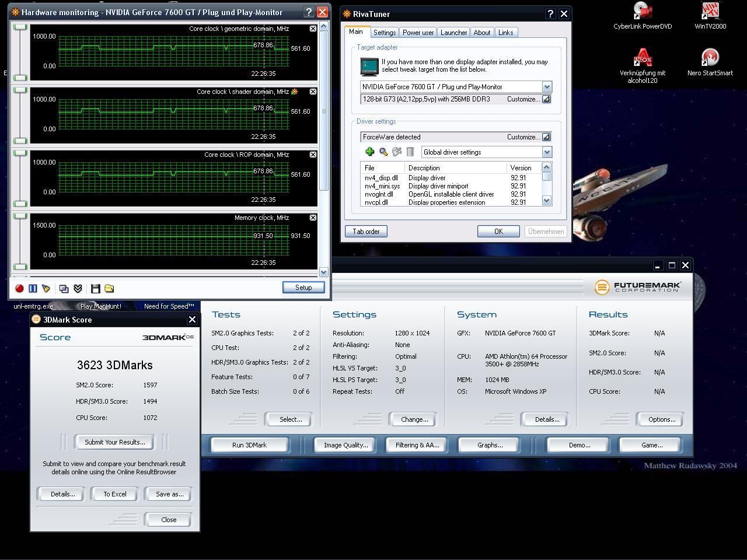
Task: Open Customize for ForceWare detected
Action: [x=546, y=137]
